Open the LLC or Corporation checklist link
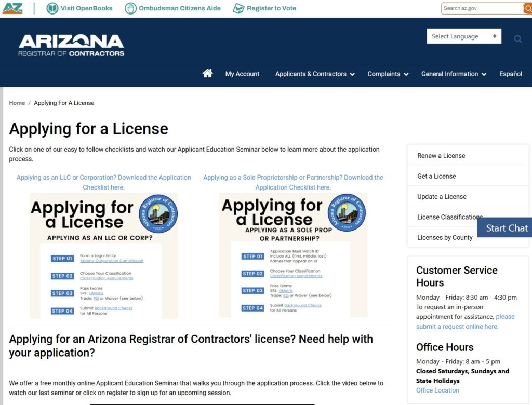The width and height of the screenshot is (532, 405). click(104, 182)
